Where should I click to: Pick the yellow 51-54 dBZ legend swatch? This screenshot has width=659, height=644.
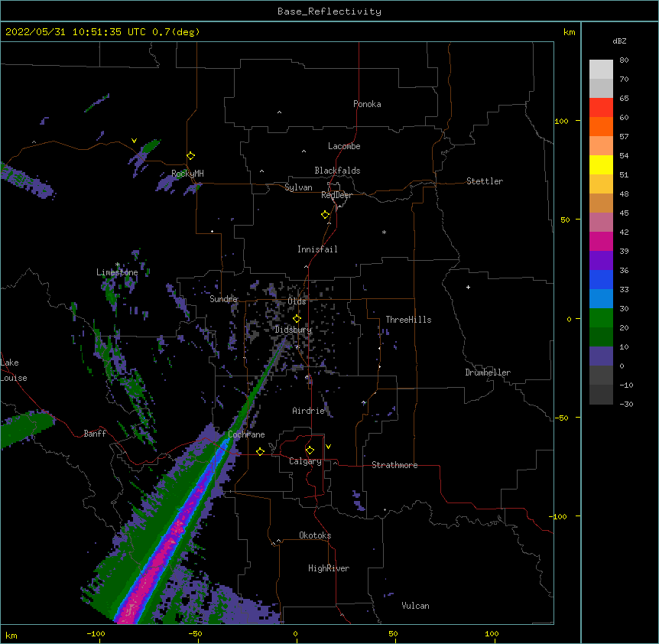601,164
